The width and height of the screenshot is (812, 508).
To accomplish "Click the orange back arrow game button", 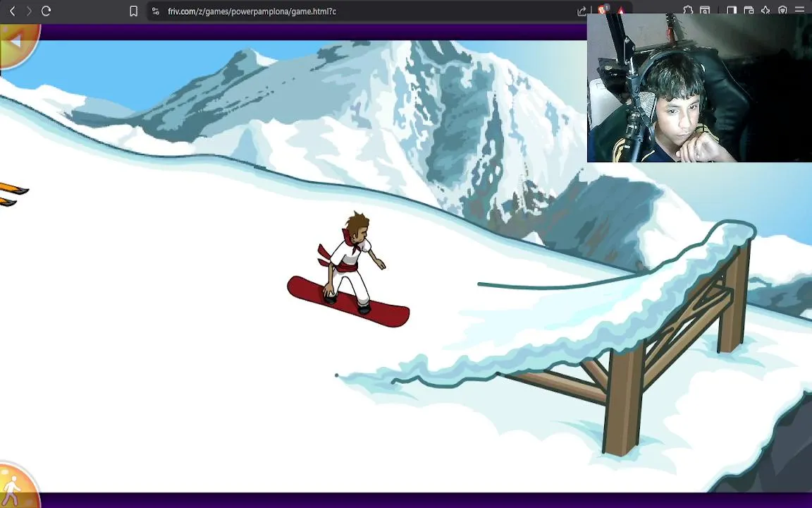I will 17,42.
